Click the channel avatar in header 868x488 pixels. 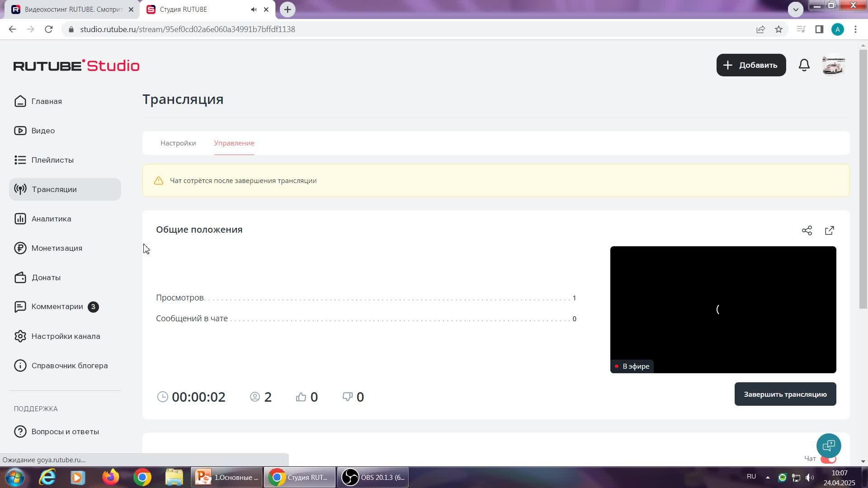tap(833, 65)
